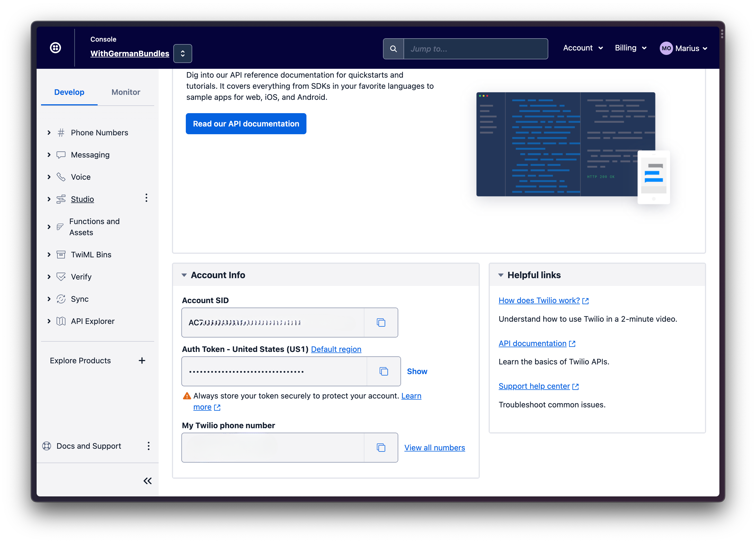Screen dimensions: 756x543
Task: Expand the Verify chevron
Action: click(49, 277)
